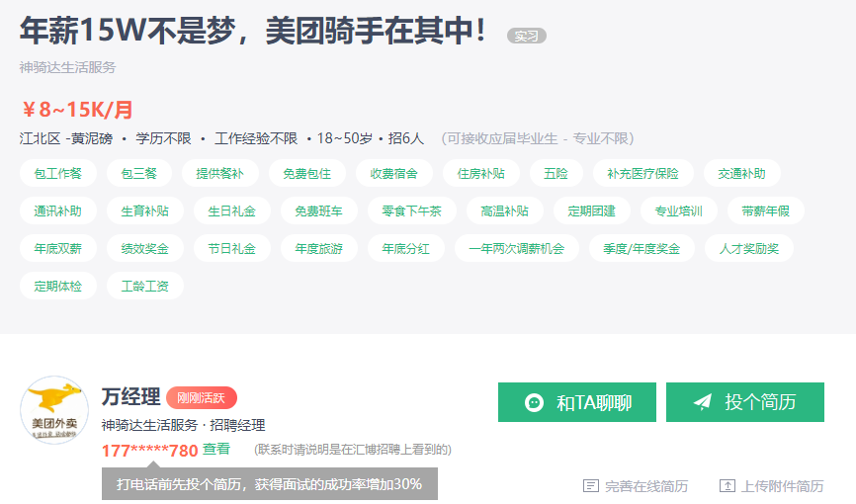Click 查看 to reveal phone number
Viewport: 856px width, 504px height.
(216, 450)
